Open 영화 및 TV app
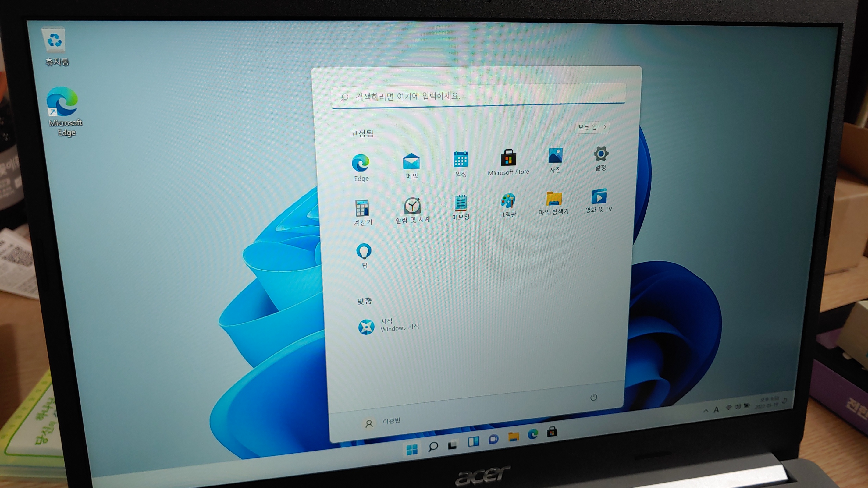The height and width of the screenshot is (488, 868). click(x=599, y=201)
